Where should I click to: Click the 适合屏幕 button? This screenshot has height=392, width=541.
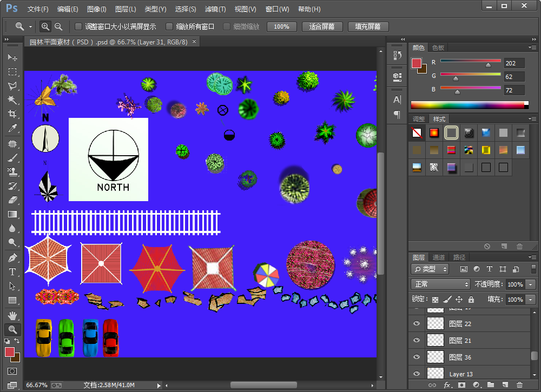[x=322, y=26]
